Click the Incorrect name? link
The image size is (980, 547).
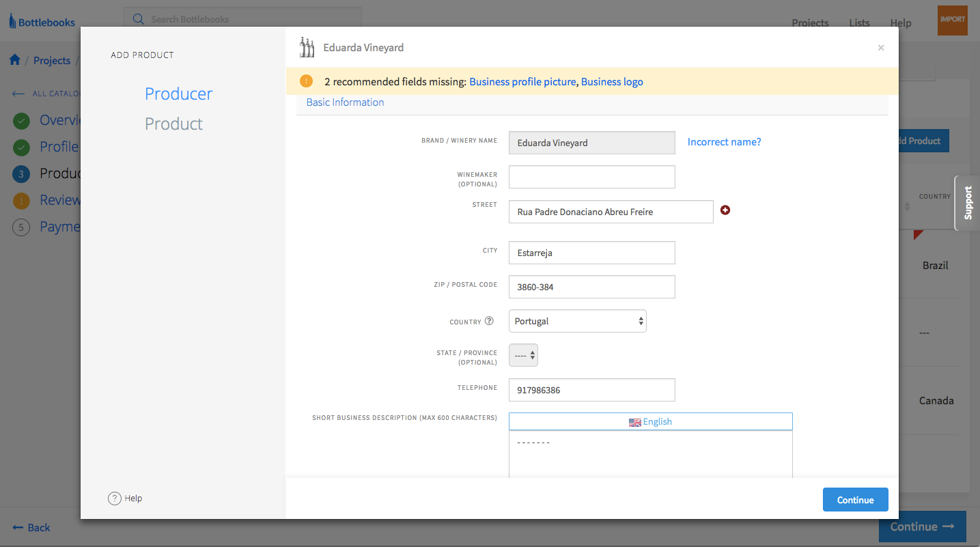pos(725,142)
